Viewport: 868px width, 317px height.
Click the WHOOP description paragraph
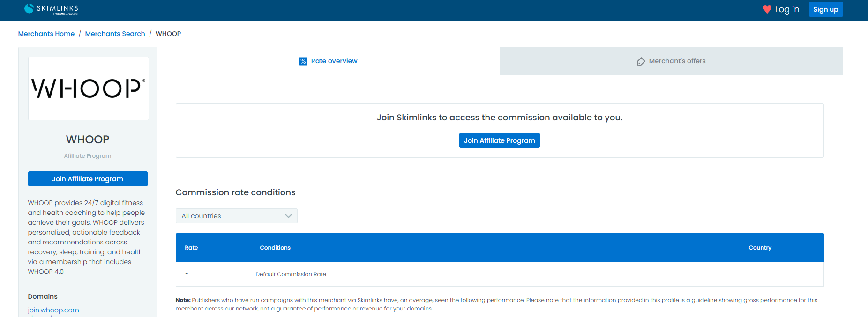[86, 237]
